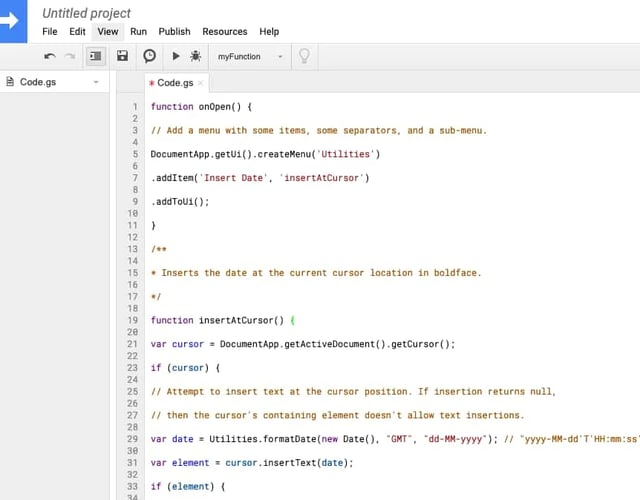Click the lightbulb icon in the toolbar
Screen dimensions: 640x500
click(304, 57)
